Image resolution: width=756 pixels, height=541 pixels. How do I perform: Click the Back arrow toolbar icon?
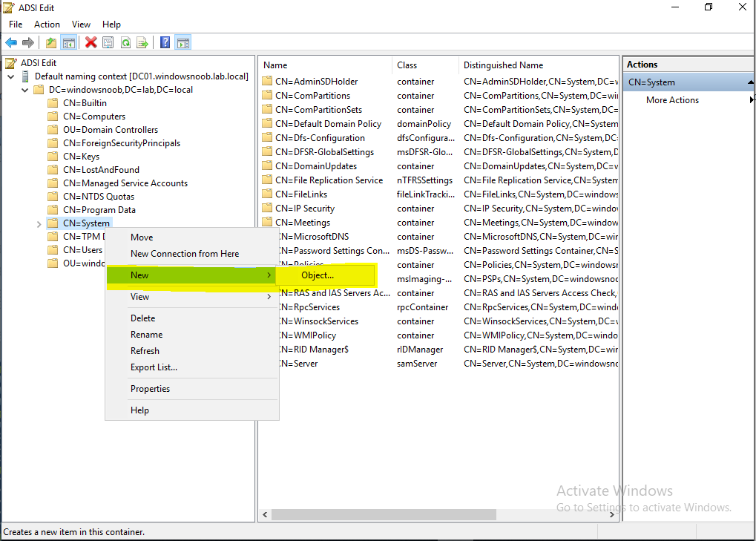11,43
